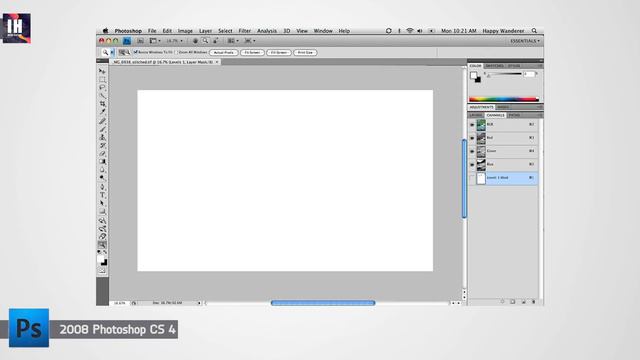Select the Eyedropper tool
Viewport: 640px width, 360px height.
coord(102,112)
